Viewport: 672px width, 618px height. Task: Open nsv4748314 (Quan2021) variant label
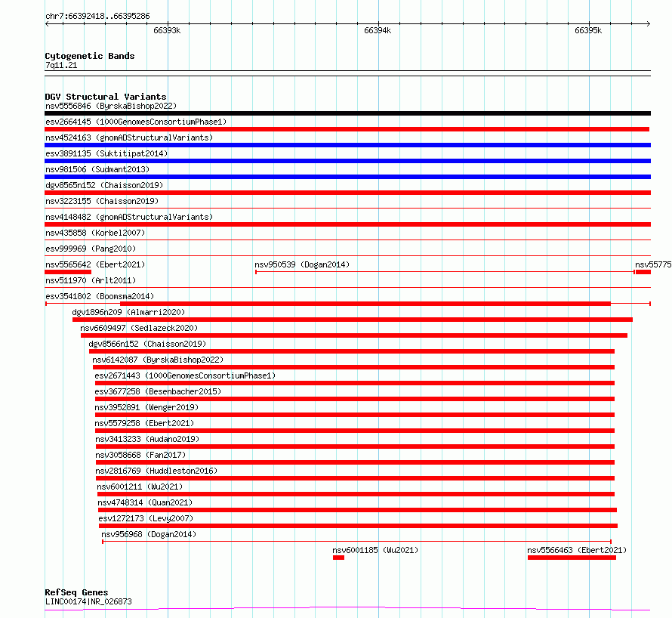tap(145, 502)
